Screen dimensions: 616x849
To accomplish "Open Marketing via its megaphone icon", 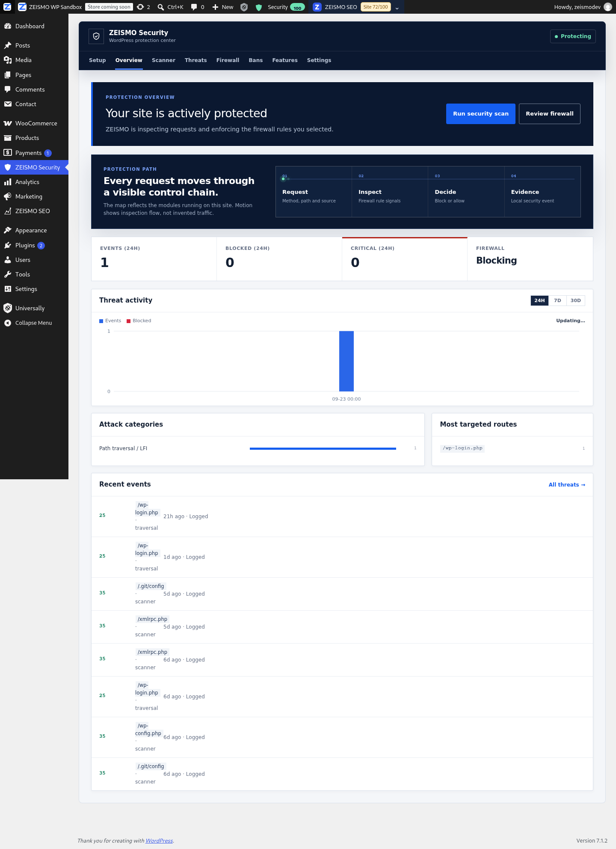I will [8, 196].
